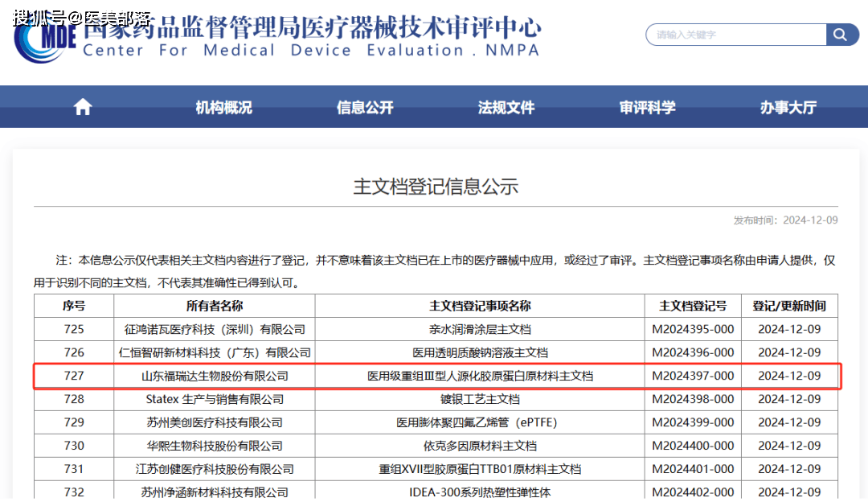This screenshot has height=502, width=868.
Task: Click the 所有者名称 column header
Action: pos(215,306)
